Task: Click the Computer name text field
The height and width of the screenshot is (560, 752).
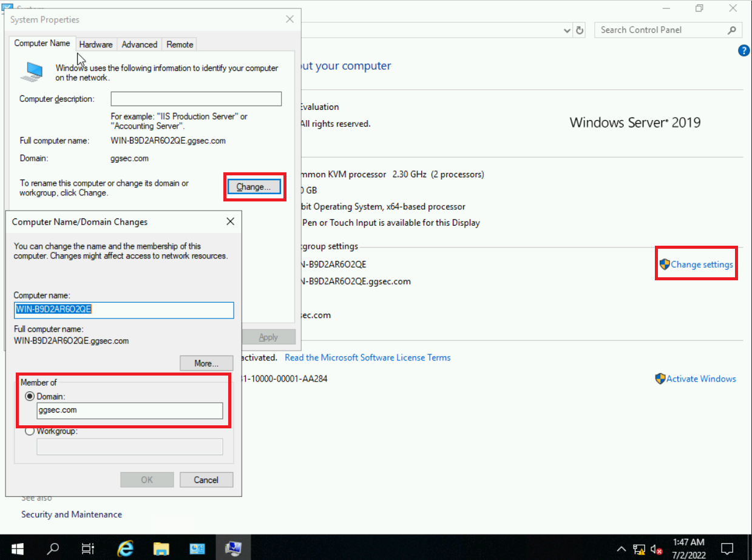Action: (124, 310)
